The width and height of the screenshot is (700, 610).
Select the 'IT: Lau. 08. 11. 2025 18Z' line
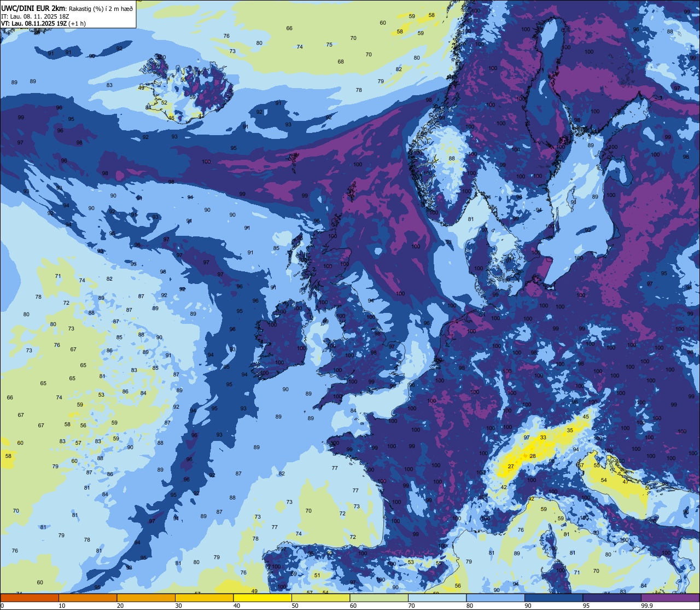[35, 16]
